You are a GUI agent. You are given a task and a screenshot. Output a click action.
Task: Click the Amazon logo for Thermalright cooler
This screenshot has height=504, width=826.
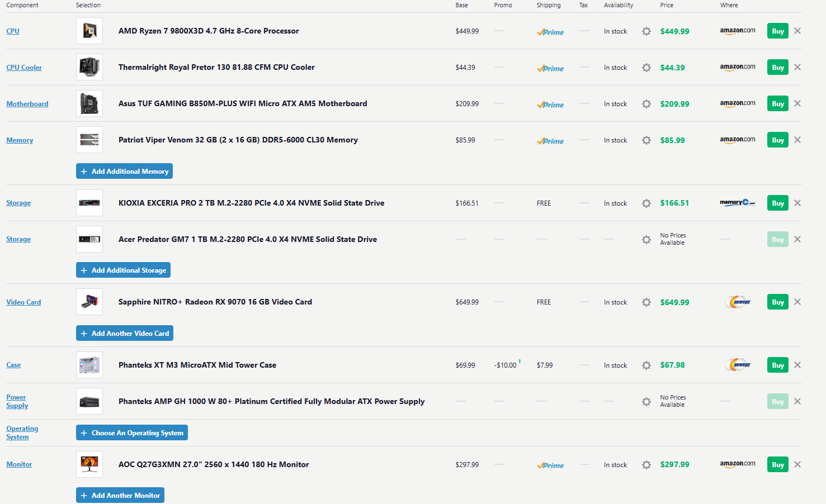(x=738, y=68)
